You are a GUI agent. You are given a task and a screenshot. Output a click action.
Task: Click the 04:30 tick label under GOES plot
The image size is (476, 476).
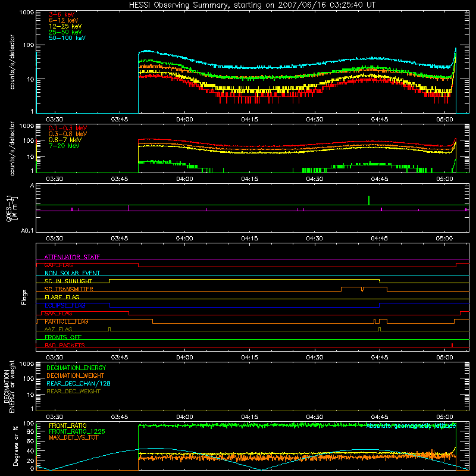(x=315, y=239)
